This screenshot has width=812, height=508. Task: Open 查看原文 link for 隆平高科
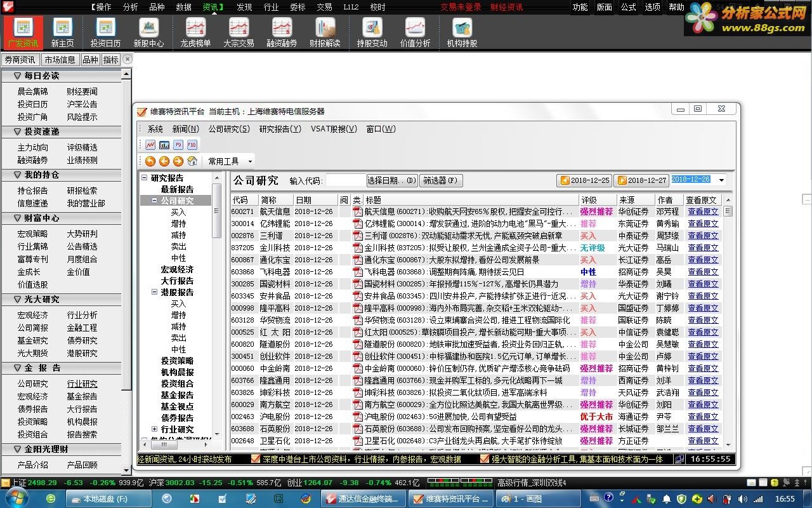click(x=703, y=308)
